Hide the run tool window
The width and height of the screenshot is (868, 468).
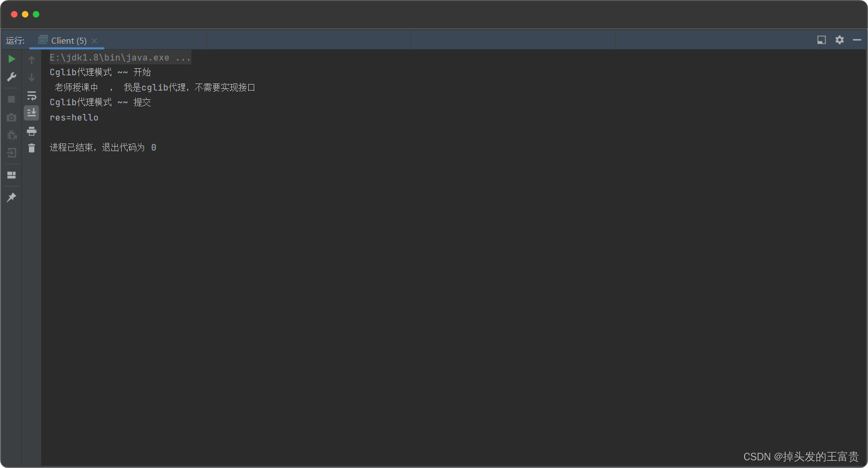click(x=857, y=40)
